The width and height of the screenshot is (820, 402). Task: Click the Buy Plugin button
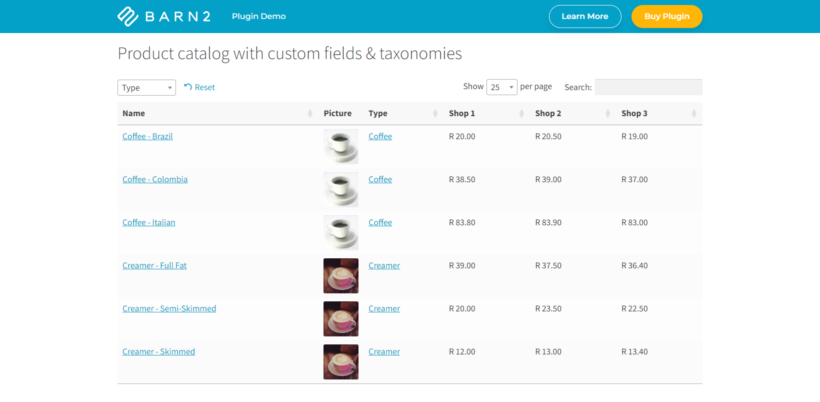click(x=667, y=16)
